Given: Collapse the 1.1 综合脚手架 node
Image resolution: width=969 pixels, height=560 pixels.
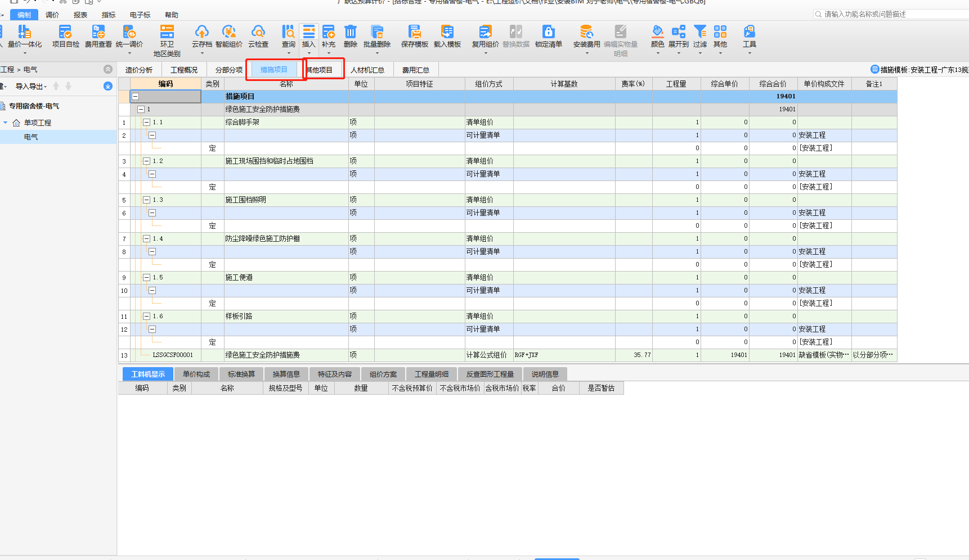Looking at the screenshot, I should coord(146,122).
